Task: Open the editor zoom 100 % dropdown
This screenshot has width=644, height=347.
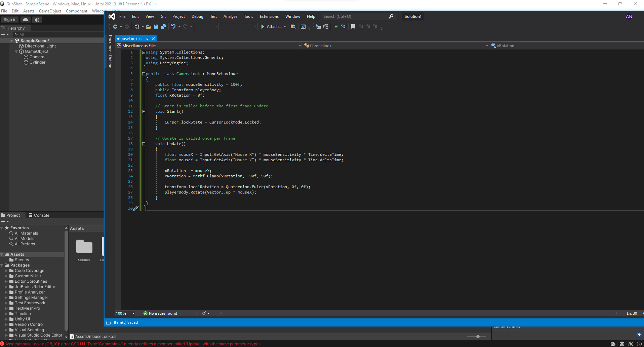Action: [133, 313]
